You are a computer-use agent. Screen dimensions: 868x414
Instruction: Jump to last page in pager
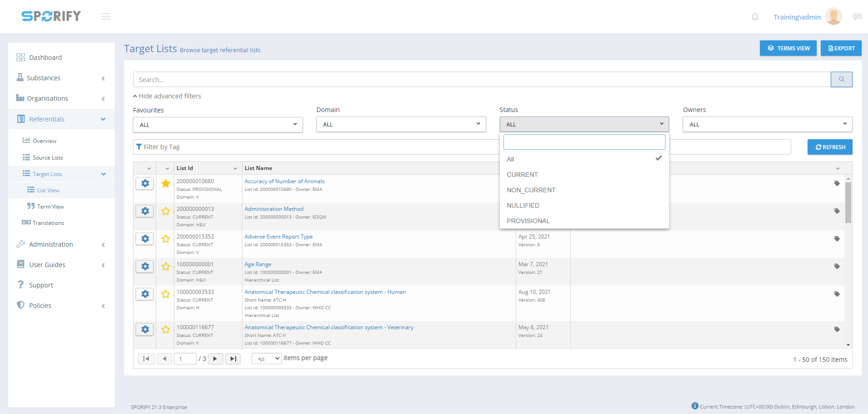coord(233,359)
